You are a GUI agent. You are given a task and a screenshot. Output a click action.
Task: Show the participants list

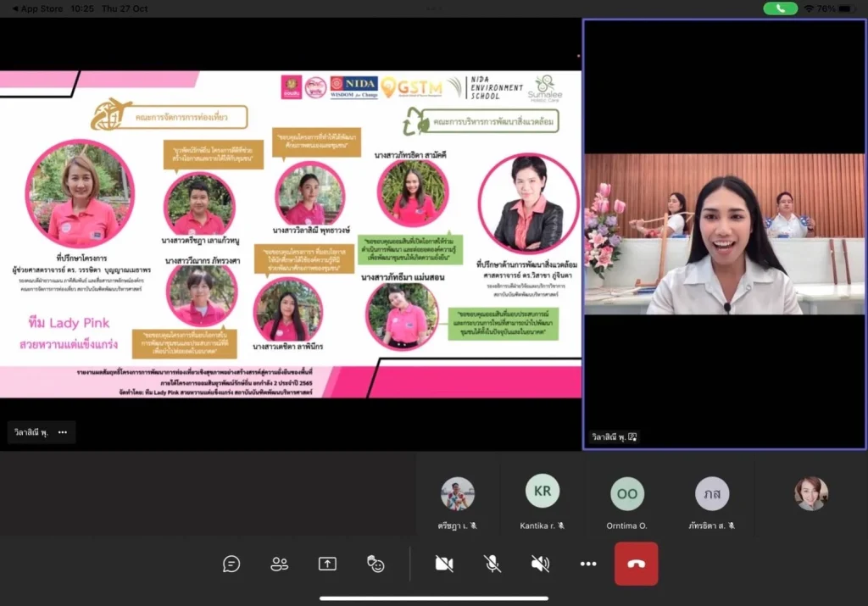pos(280,564)
